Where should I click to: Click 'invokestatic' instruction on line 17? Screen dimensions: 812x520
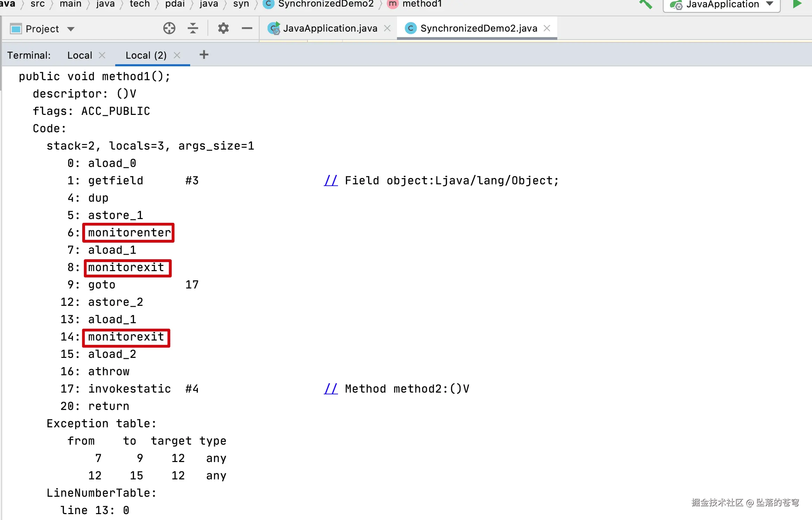[129, 389]
